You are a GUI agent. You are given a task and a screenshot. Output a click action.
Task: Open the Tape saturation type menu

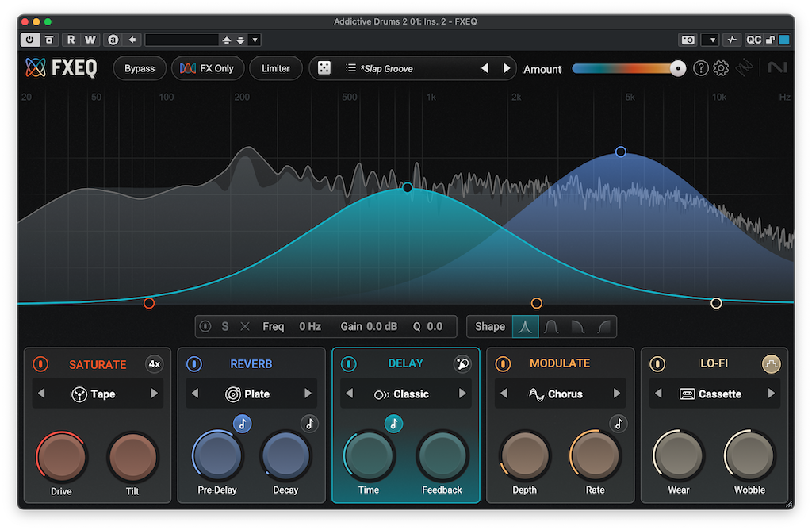[x=94, y=394]
